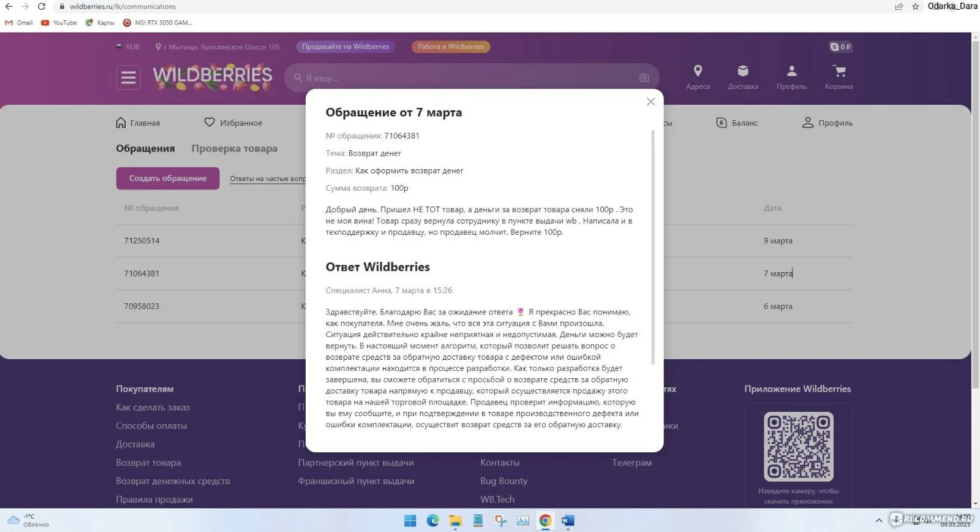This screenshot has height=532, width=980.
Task: Close the request dialog with the X
Action: click(x=650, y=102)
